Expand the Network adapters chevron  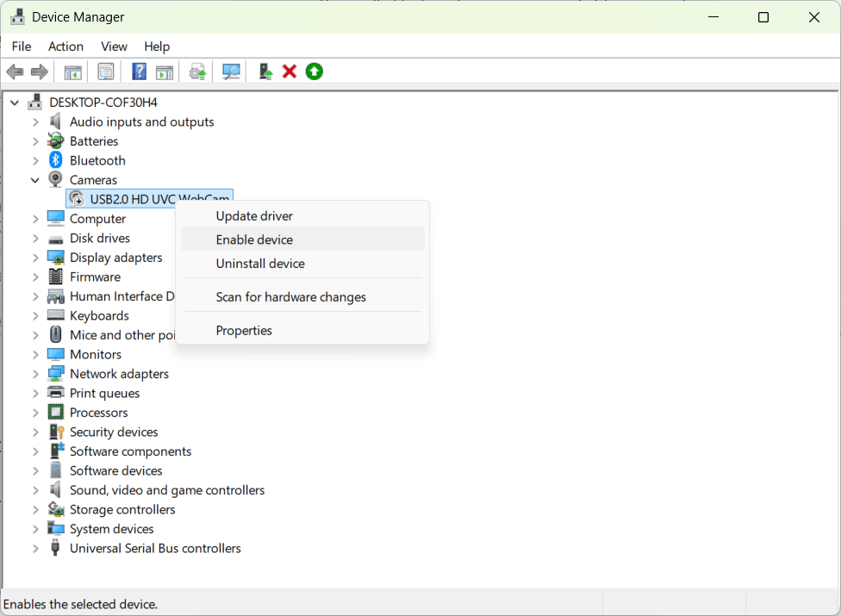click(x=35, y=374)
